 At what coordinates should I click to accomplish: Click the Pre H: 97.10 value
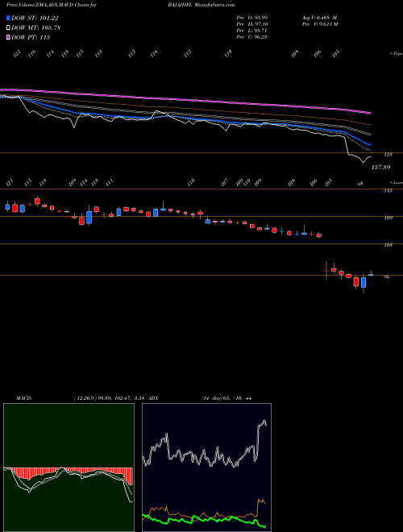point(252,24)
